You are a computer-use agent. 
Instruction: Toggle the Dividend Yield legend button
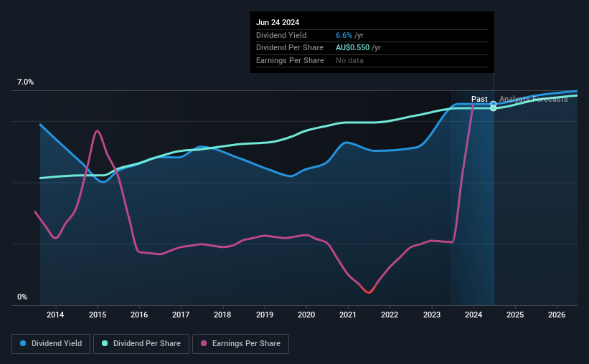coord(51,344)
